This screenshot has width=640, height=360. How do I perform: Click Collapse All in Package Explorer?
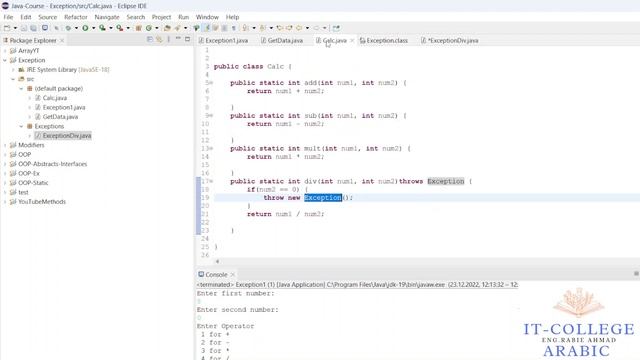150,39
